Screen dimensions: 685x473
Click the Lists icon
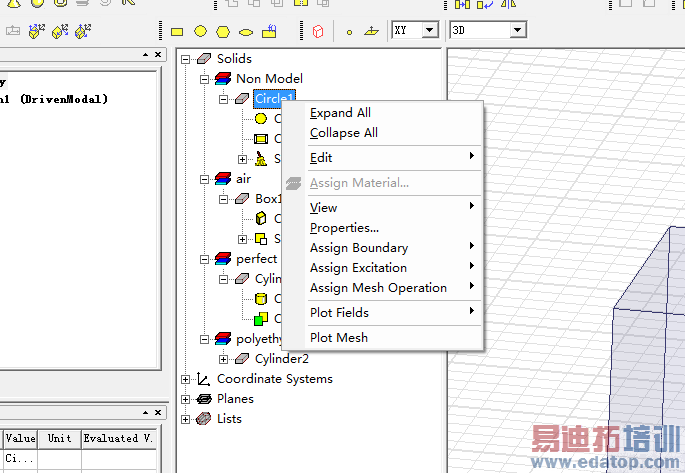pyautogui.click(x=204, y=419)
